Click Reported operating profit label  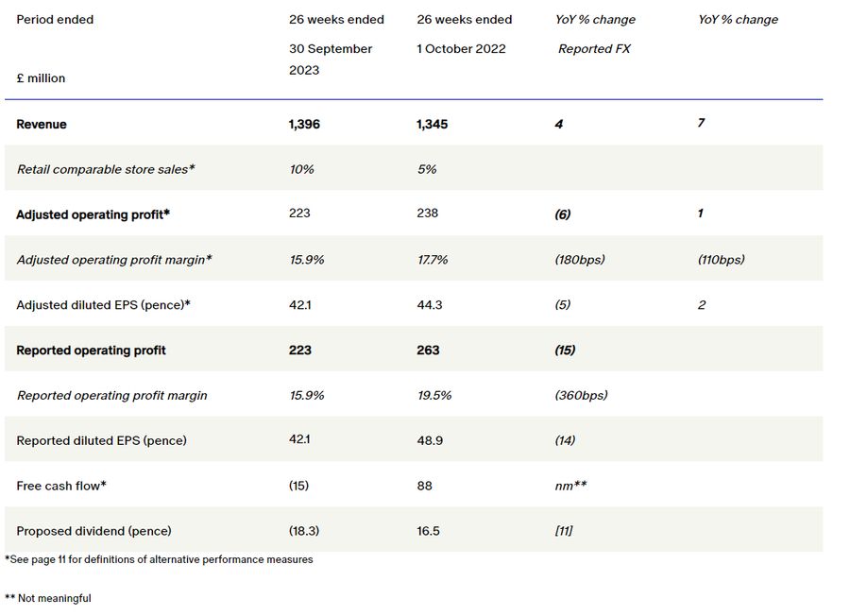[x=91, y=351]
